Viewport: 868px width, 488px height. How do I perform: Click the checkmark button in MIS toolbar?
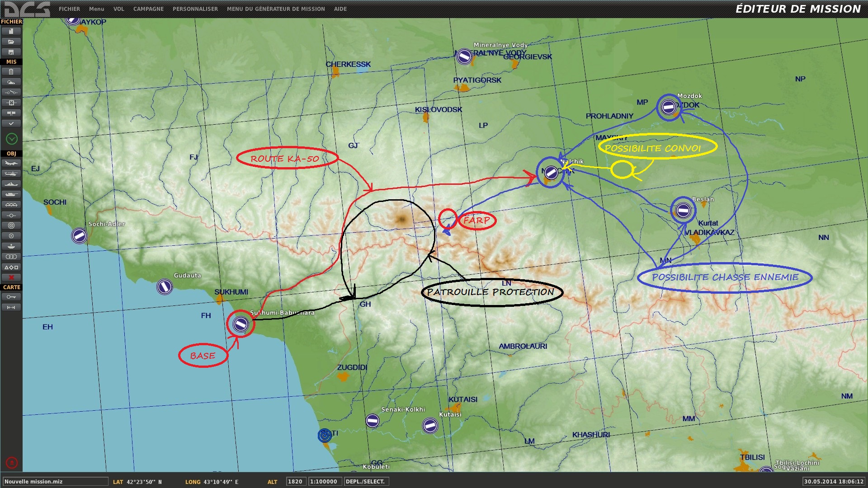coord(11,123)
